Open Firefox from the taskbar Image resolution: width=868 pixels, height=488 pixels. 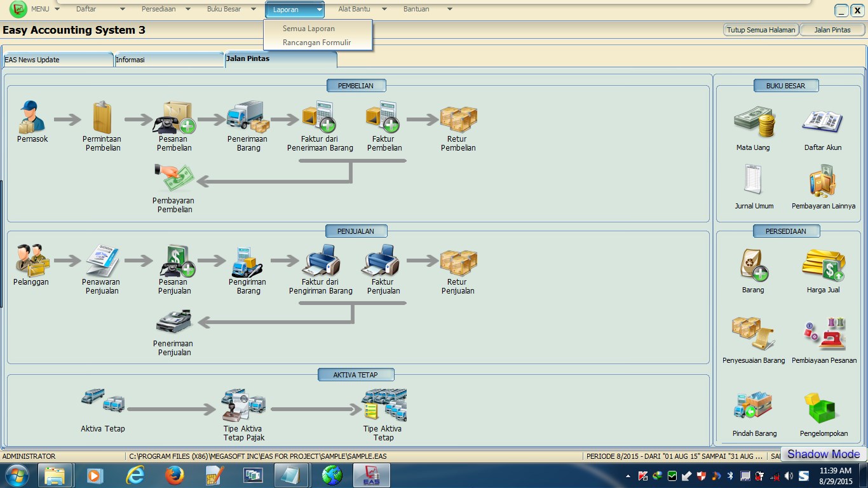(x=175, y=475)
